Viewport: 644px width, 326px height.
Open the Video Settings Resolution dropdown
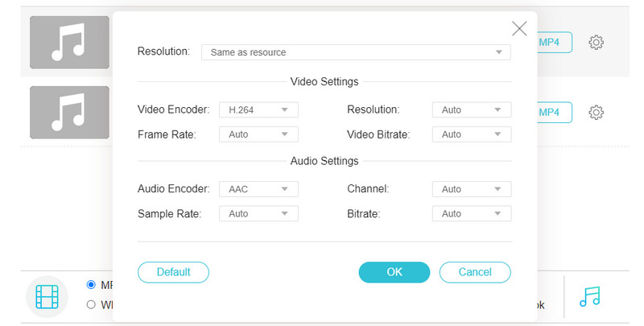tap(472, 110)
